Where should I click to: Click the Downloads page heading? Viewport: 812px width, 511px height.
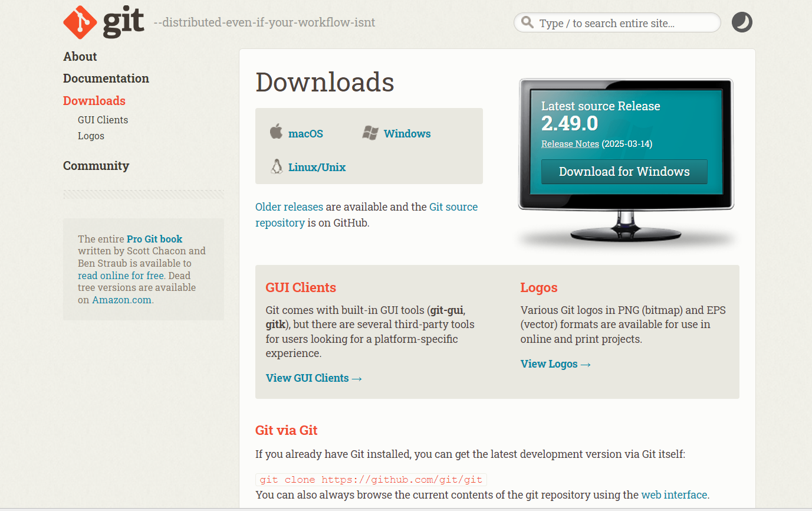coord(325,82)
